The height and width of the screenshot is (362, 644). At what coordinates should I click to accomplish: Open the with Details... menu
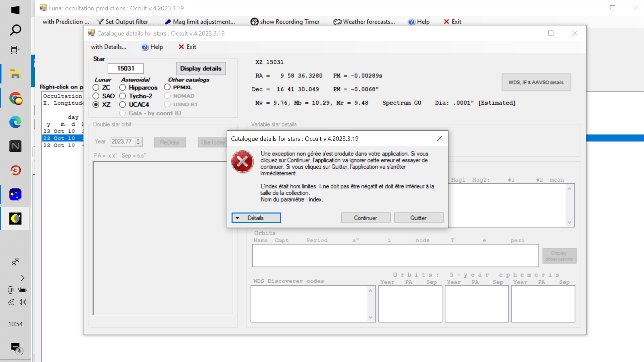pyautogui.click(x=108, y=47)
